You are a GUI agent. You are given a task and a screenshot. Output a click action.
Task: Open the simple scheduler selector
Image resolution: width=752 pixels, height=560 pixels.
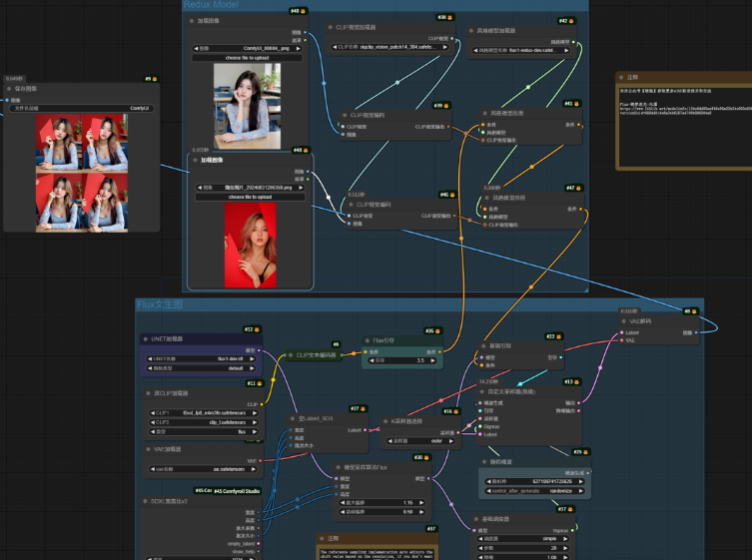[523, 538]
